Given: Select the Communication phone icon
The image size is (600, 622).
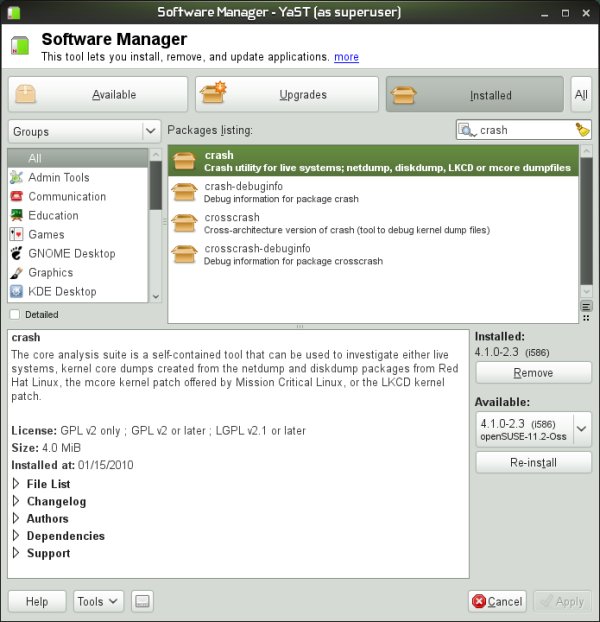Looking at the screenshot, I should click(x=16, y=196).
